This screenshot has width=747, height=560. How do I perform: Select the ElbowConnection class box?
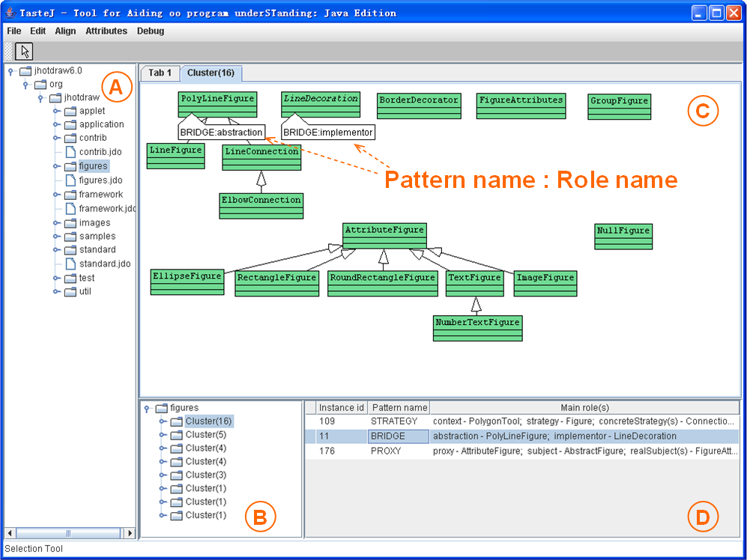pos(261,206)
